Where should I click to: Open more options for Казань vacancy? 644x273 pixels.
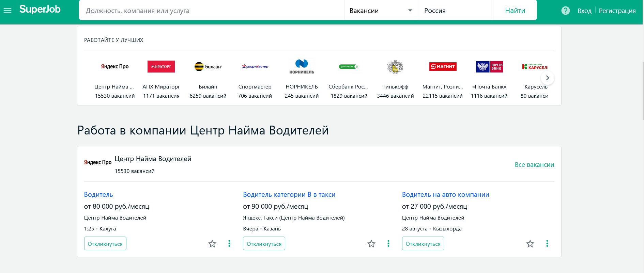[x=388, y=243]
